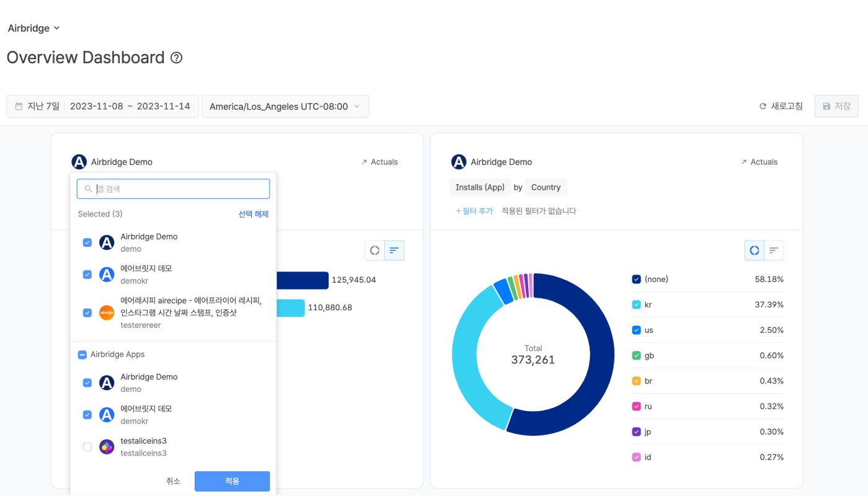868x496 pixels.
Task: Toggle the us legend checkbox
Action: (x=636, y=330)
